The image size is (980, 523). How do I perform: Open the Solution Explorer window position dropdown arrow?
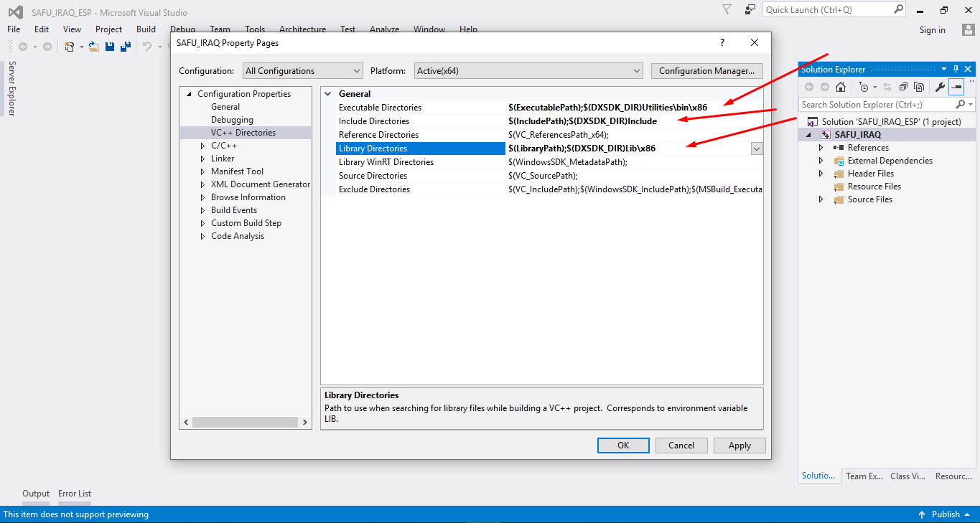pos(944,70)
